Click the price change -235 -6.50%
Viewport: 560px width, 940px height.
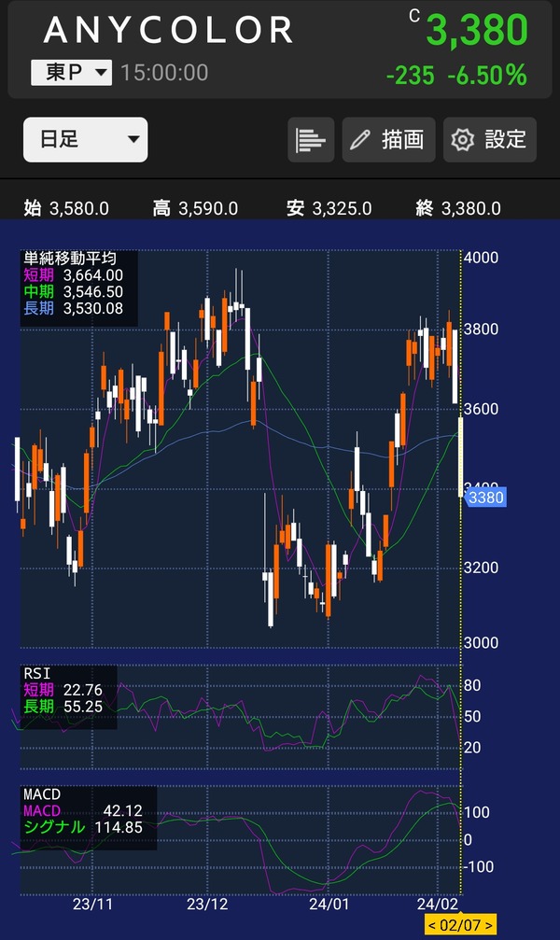[x=457, y=76]
